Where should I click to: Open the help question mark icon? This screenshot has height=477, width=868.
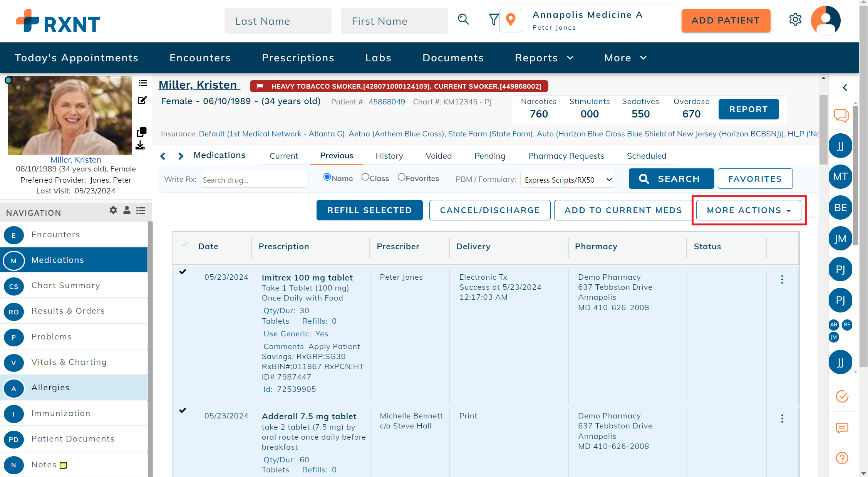click(x=842, y=458)
